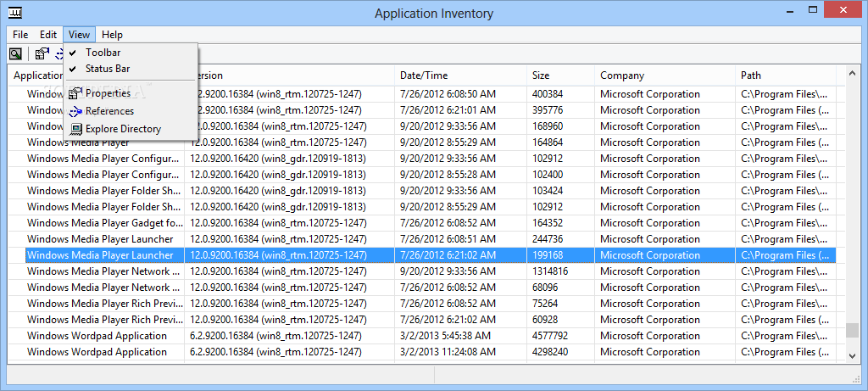The width and height of the screenshot is (868, 391).
Task: Click the Windows Media Player Network name in 68096 row
Action: coord(104,288)
